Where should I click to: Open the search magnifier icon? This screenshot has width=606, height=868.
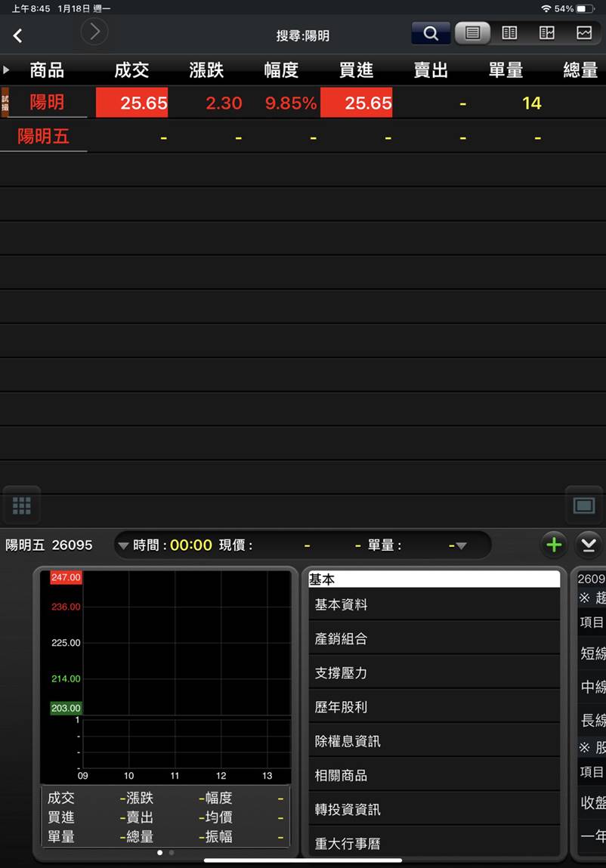pos(431,33)
